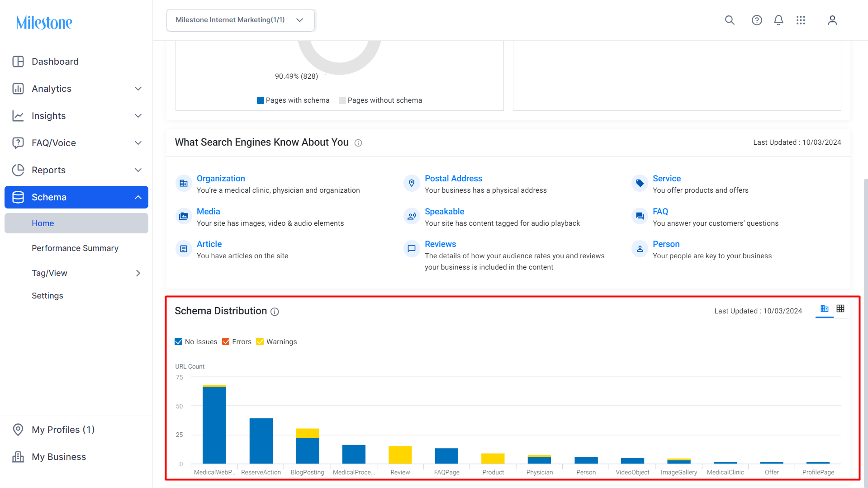
Task: Click the search magnifier icon
Action: click(x=730, y=20)
